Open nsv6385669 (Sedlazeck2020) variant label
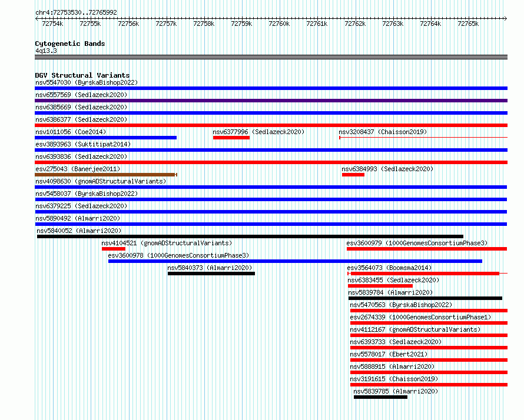This screenshot has width=524, height=420. click(81, 107)
